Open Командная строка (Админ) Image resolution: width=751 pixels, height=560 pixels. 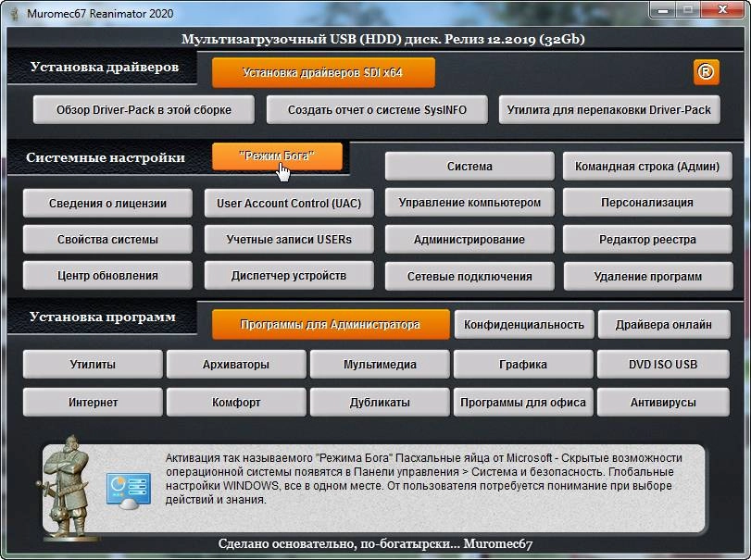click(x=647, y=167)
